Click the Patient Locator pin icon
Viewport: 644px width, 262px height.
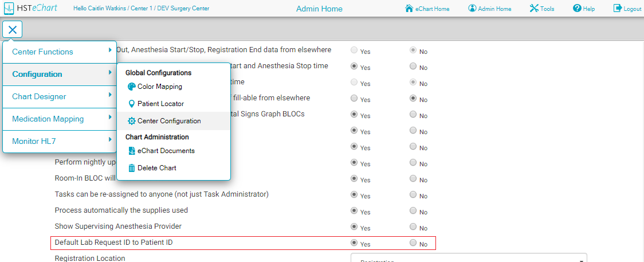click(x=132, y=104)
